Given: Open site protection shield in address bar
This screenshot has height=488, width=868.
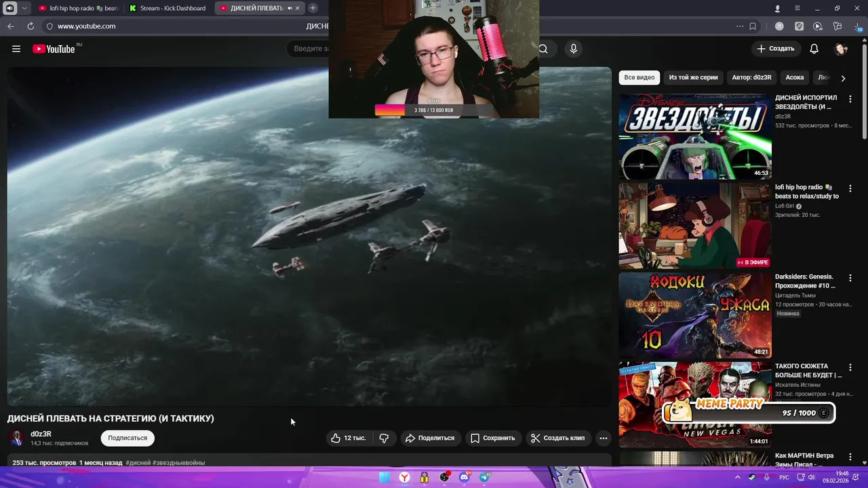Looking at the screenshot, I should 49,26.
